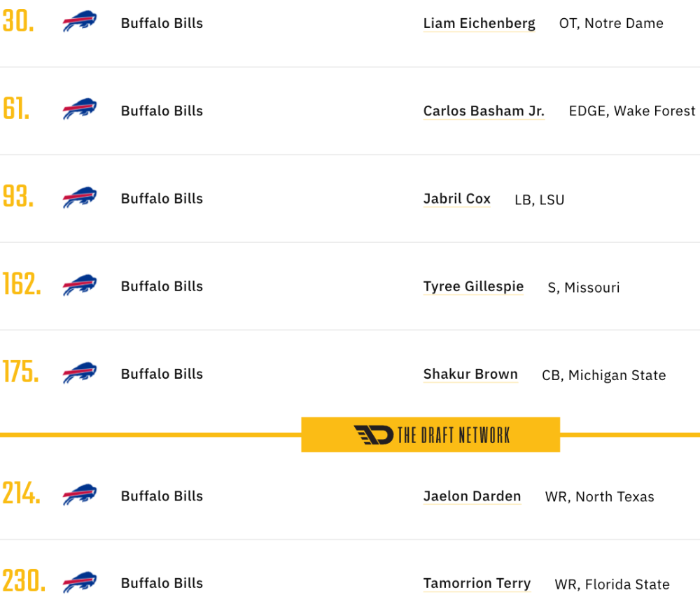Click Bills logo next to pick 93

click(80, 197)
